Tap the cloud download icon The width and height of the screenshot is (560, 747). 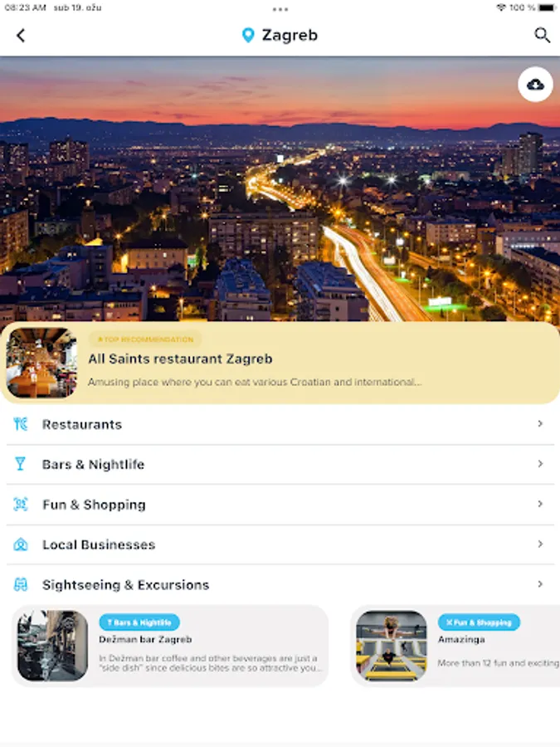pos(535,85)
